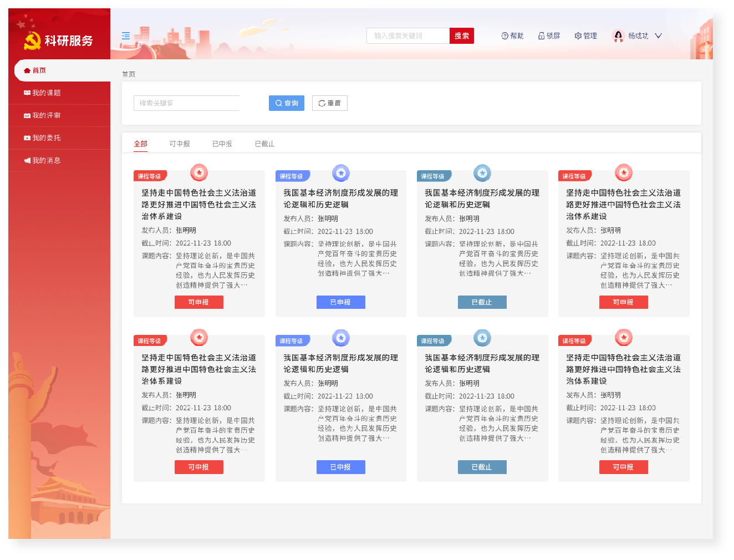Click the sidebar collapse icon above the banner
The height and width of the screenshot is (560, 734).
click(125, 35)
